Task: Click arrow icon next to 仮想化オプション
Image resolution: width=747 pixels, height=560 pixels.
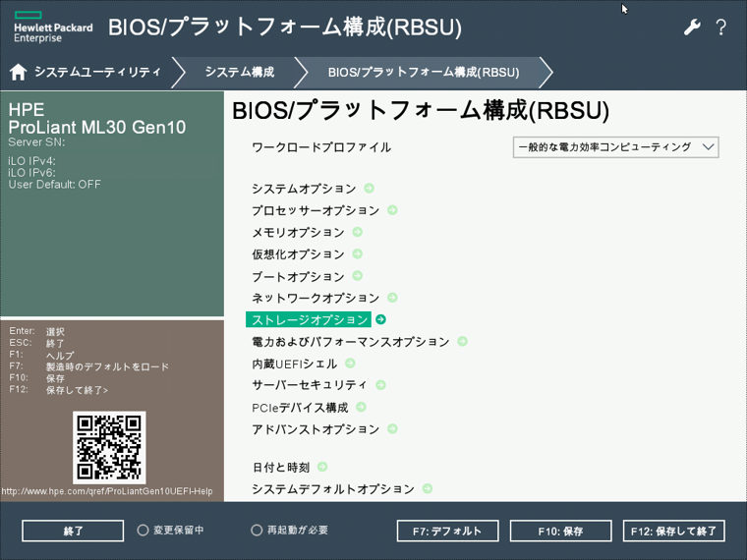Action: (x=358, y=253)
